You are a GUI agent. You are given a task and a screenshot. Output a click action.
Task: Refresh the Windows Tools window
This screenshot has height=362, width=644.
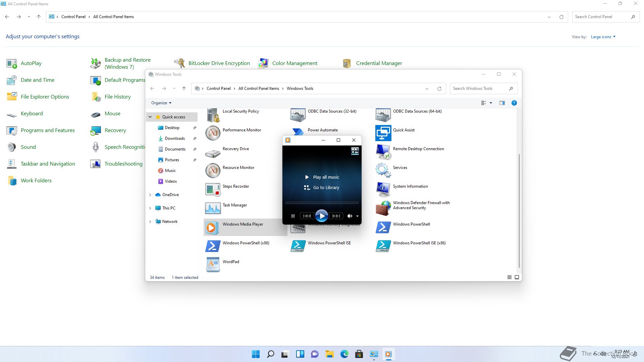click(439, 89)
